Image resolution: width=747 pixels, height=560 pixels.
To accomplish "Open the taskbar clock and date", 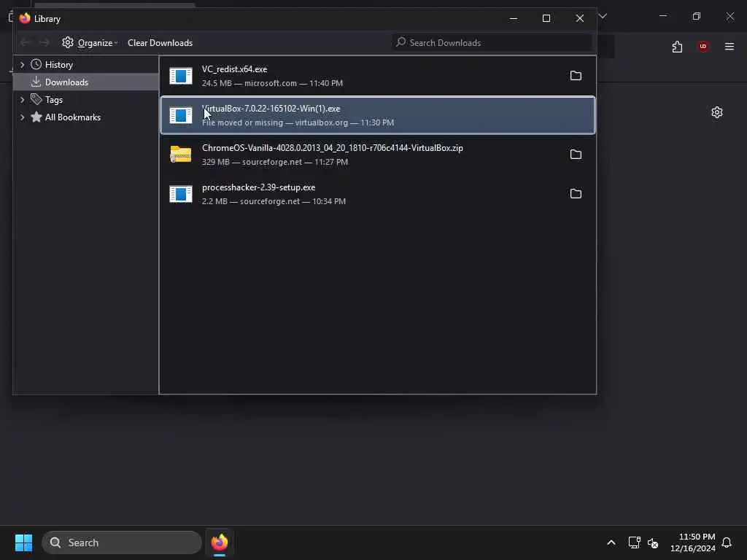I will pos(693,542).
